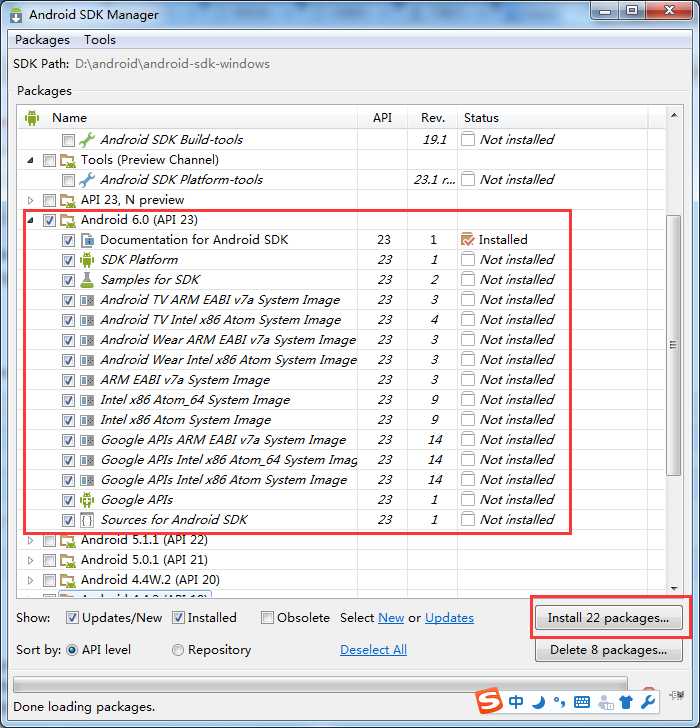Image resolution: width=700 pixels, height=728 pixels.
Task: Click the Sogou input method S icon
Action: pos(489,700)
